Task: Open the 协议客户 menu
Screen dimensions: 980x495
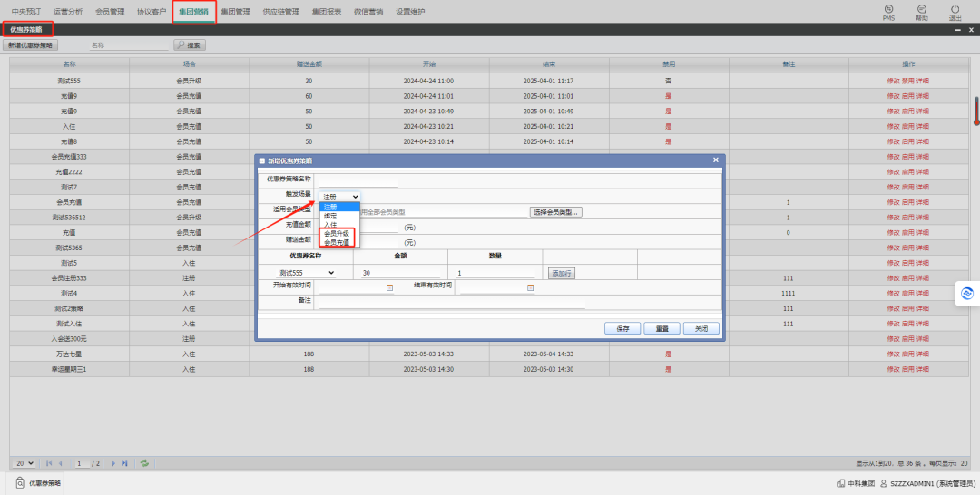Action: point(152,11)
